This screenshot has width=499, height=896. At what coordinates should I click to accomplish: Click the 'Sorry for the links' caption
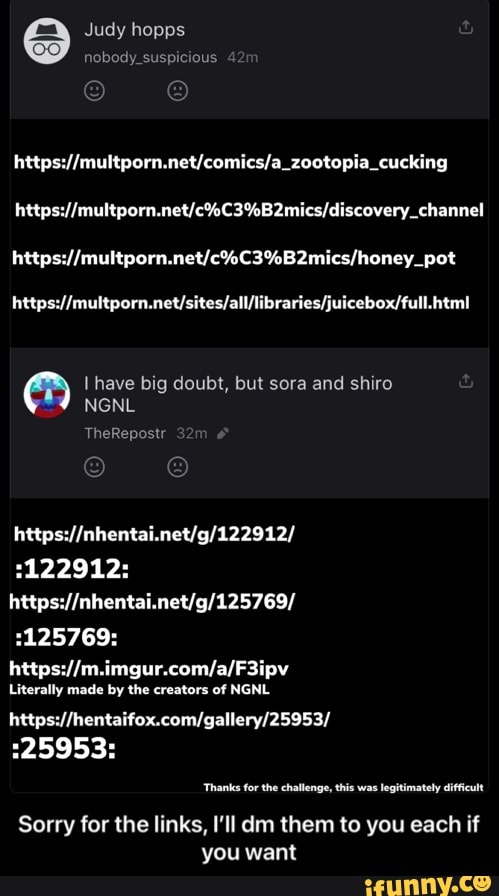click(249, 838)
